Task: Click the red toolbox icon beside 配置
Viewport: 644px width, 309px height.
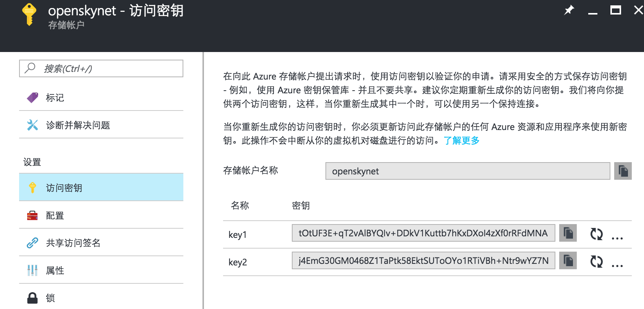Action: point(32,215)
